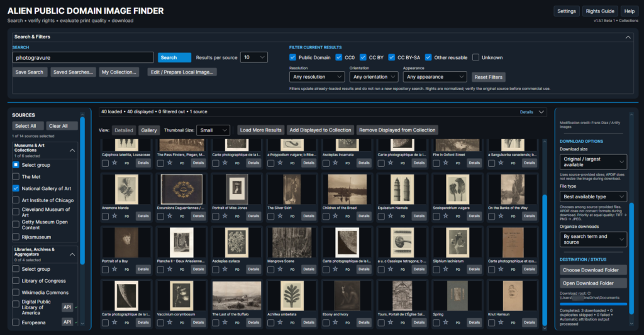644x335 pixels.
Task: Star the Cajophora lateritia image
Action: pos(114,162)
